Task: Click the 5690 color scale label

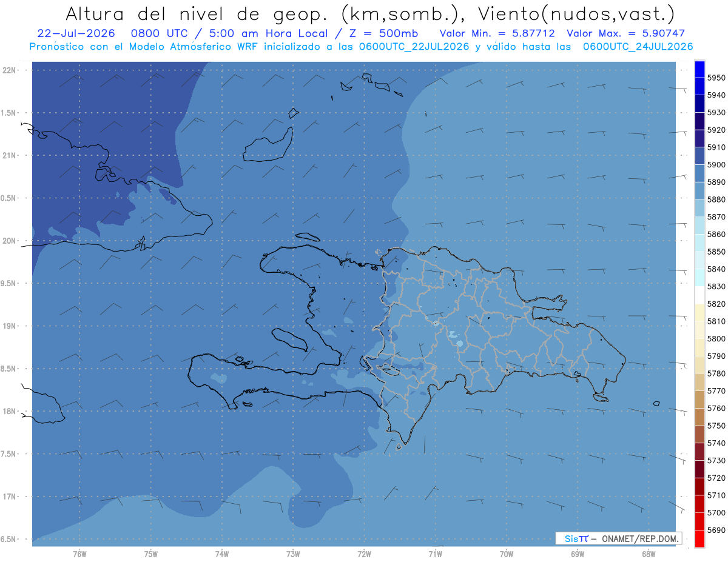Action: click(x=716, y=530)
